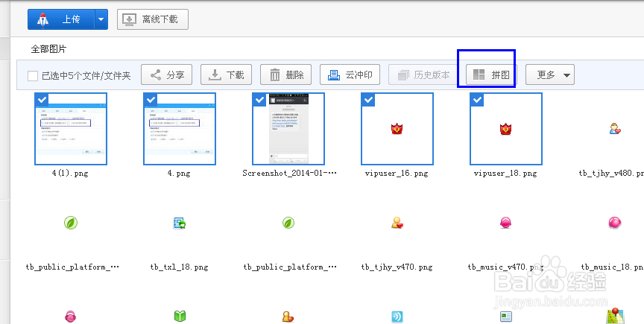Click the news card icon in bottom row
Viewport: 644px width, 324px height.
[506, 317]
